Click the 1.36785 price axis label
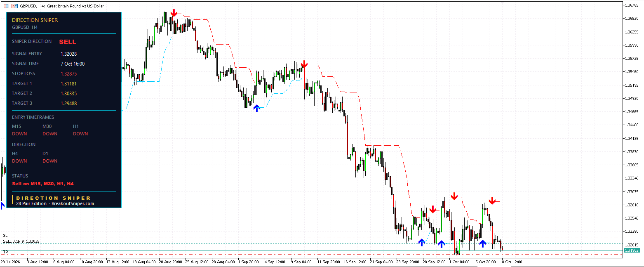The height and width of the screenshot is (267, 644). pos(632,5)
